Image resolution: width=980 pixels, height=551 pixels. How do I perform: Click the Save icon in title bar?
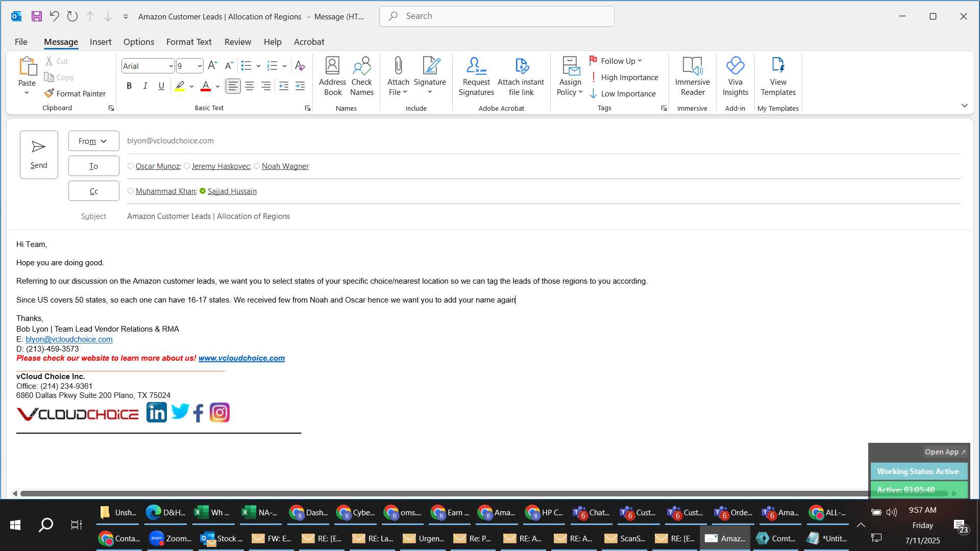36,16
